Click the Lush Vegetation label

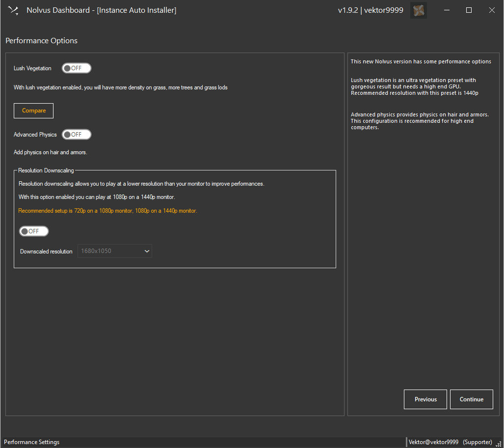click(x=32, y=68)
